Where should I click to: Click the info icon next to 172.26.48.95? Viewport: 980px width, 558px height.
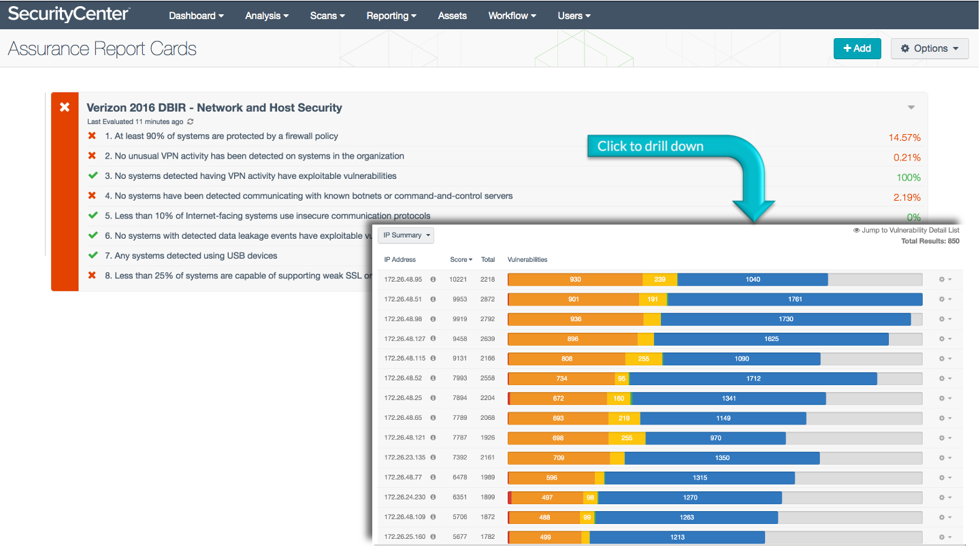coord(433,279)
